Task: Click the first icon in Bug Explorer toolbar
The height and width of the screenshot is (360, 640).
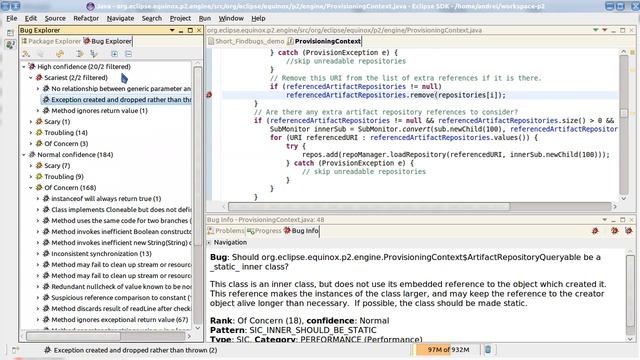Action: pyautogui.click(x=26, y=54)
